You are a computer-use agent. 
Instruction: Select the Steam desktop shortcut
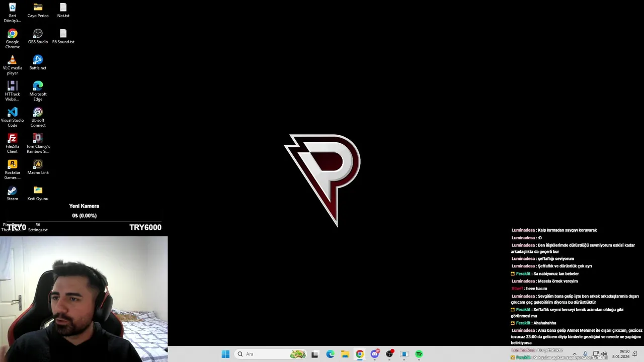(x=12, y=194)
